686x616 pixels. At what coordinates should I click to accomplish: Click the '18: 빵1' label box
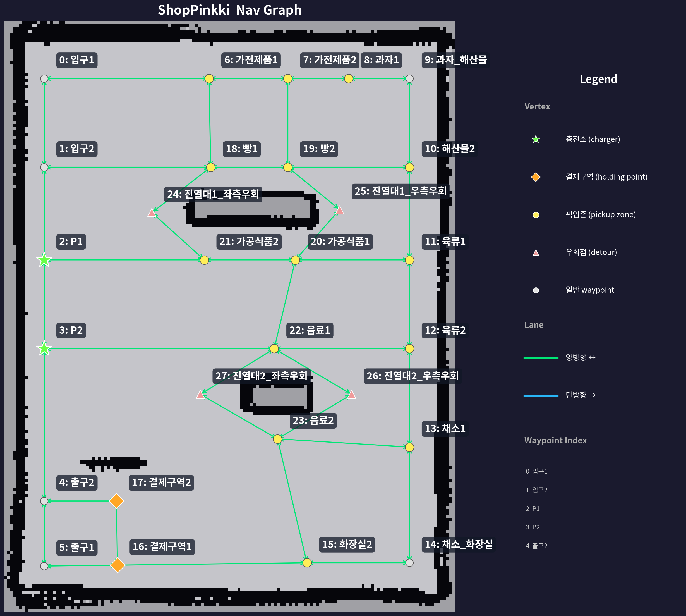tap(241, 149)
